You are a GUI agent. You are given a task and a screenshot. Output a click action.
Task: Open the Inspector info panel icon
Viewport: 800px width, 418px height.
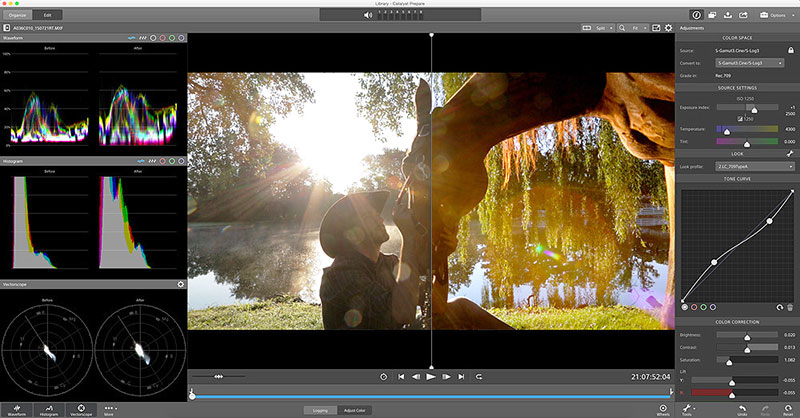(696, 15)
